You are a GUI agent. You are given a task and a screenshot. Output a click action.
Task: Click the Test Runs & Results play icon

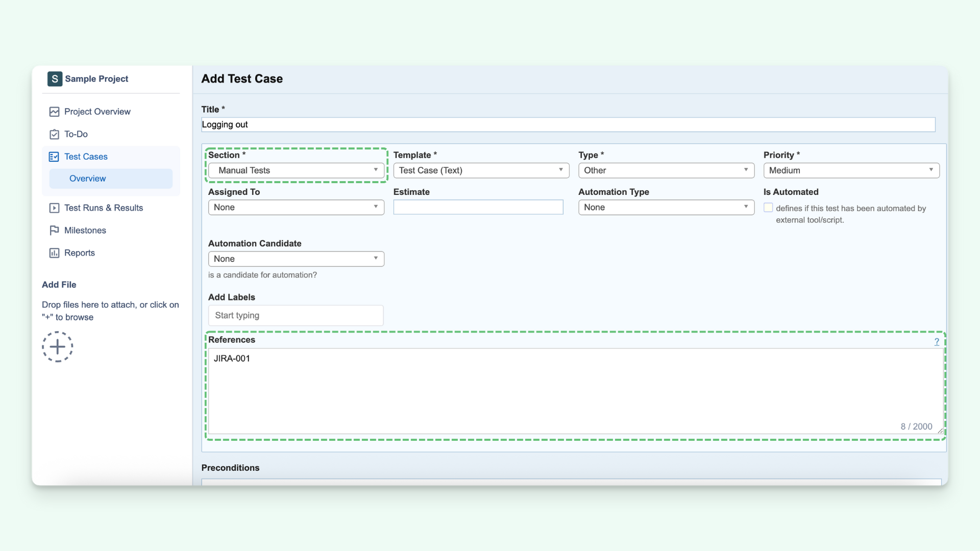[55, 208]
